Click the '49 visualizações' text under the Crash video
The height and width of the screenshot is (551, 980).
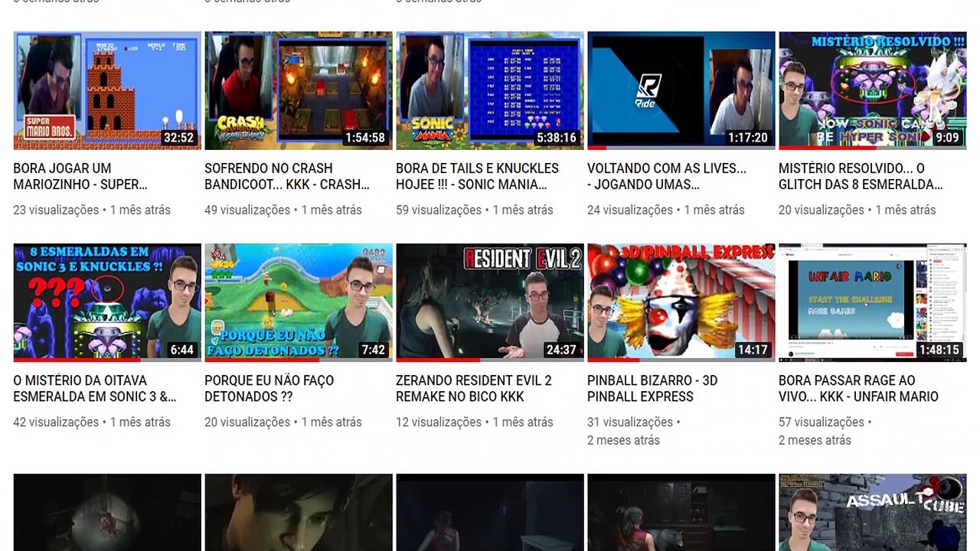pyautogui.click(x=247, y=210)
